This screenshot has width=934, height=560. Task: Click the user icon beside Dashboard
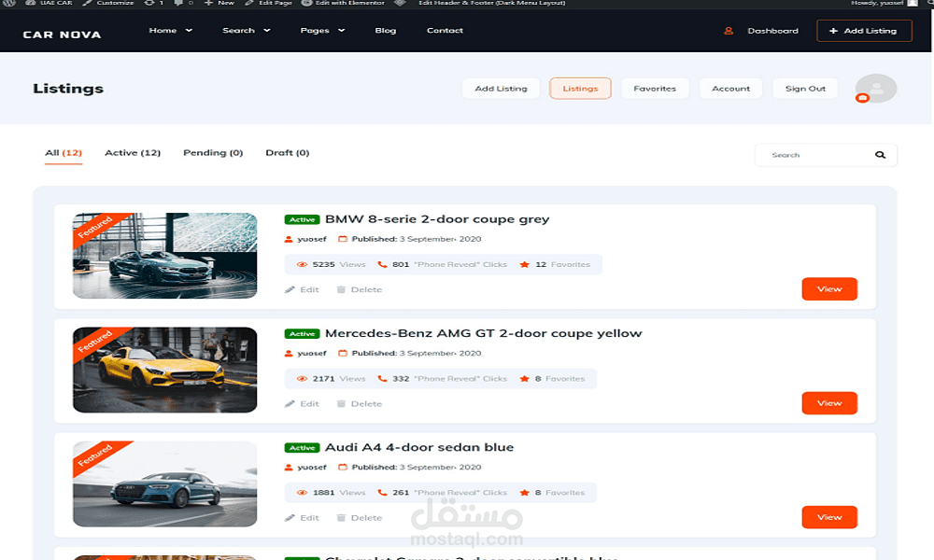(728, 31)
